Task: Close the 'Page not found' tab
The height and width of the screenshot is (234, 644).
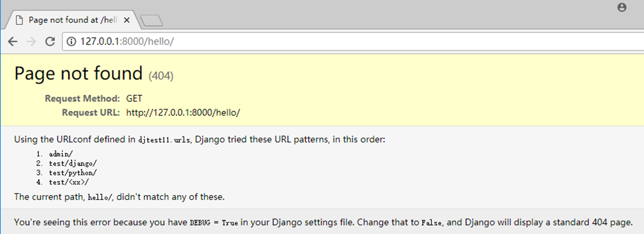Action: [x=126, y=20]
